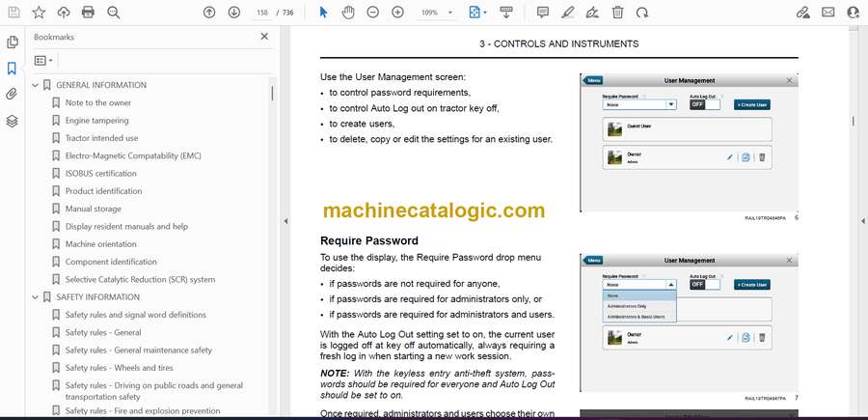
Task: Open the fit page options tool
Action: point(477,13)
